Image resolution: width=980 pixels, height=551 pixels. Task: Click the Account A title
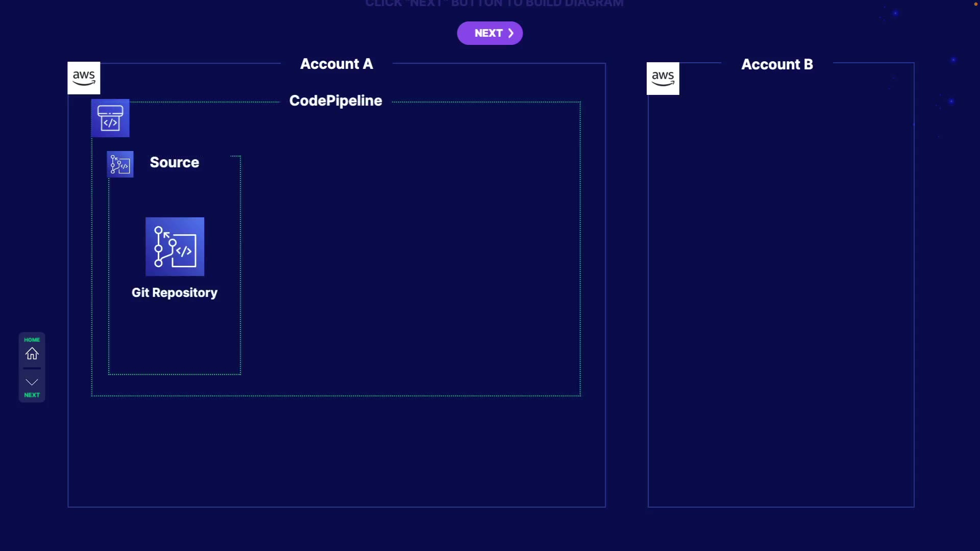click(336, 64)
